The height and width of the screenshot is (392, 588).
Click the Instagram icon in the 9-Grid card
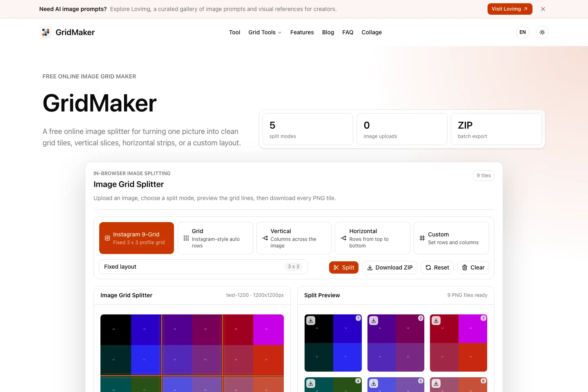107,238
